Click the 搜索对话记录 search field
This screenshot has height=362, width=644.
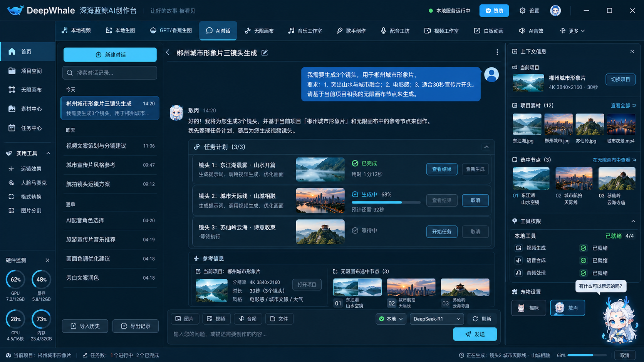(110, 73)
